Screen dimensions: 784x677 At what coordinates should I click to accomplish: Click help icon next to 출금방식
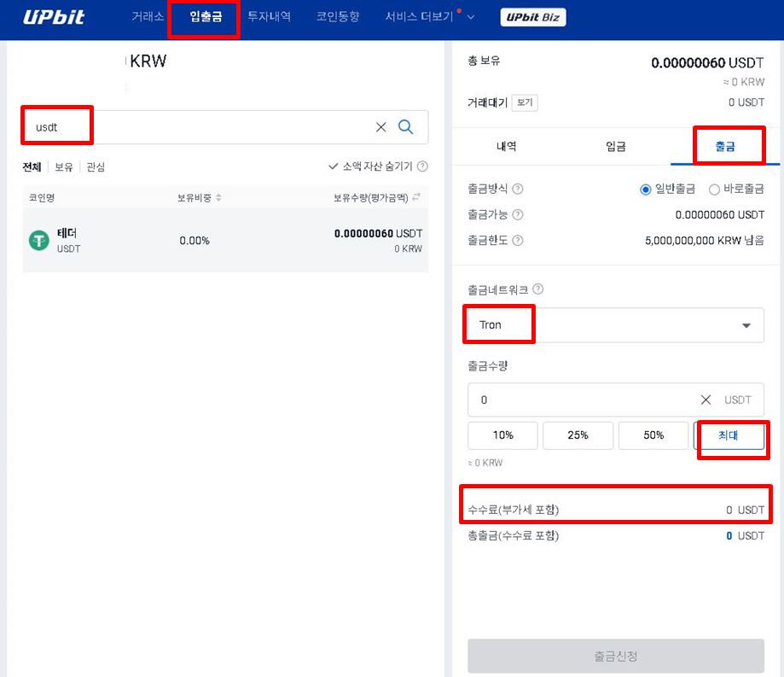click(518, 189)
